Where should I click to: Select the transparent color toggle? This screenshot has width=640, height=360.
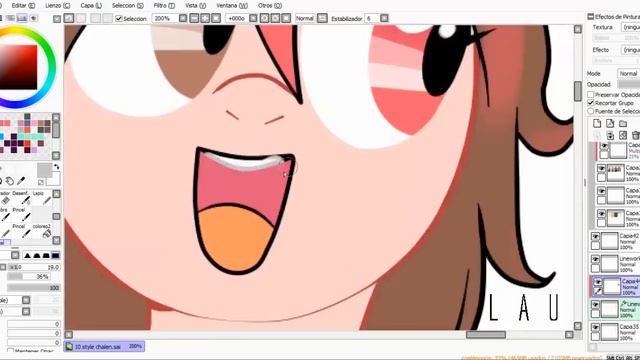click(41, 182)
